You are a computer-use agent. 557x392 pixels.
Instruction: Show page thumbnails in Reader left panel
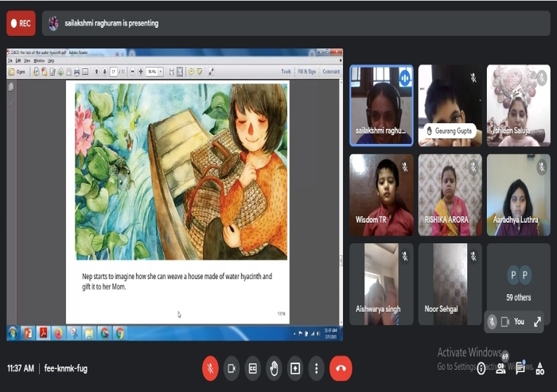click(11, 87)
